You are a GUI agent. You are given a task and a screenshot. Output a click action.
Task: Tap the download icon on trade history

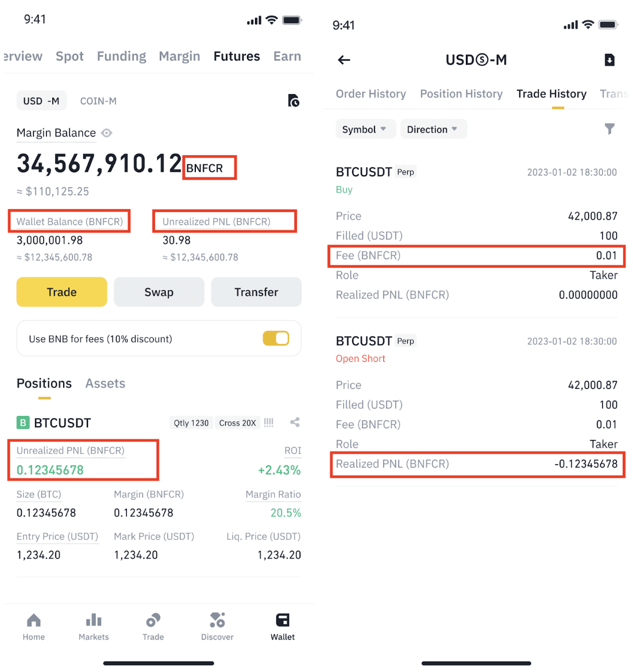[x=609, y=60]
